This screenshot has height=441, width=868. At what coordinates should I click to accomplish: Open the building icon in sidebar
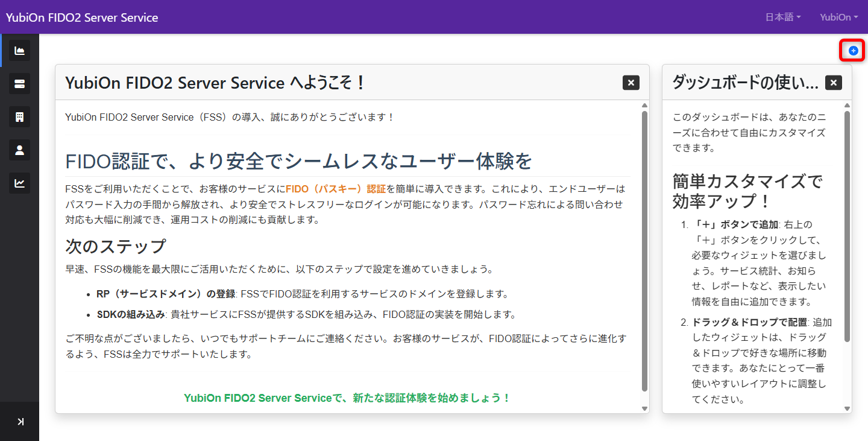[x=19, y=116]
